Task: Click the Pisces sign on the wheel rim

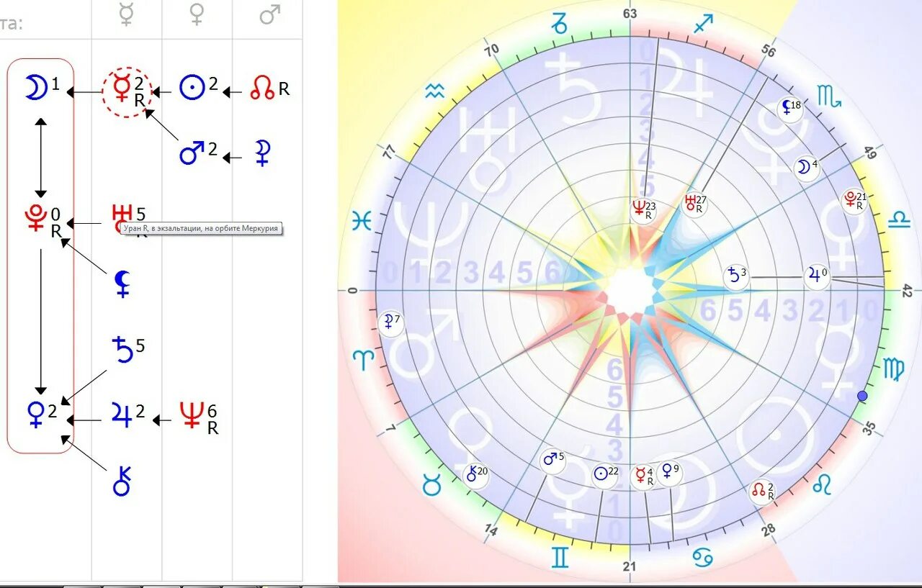Action: click(361, 221)
